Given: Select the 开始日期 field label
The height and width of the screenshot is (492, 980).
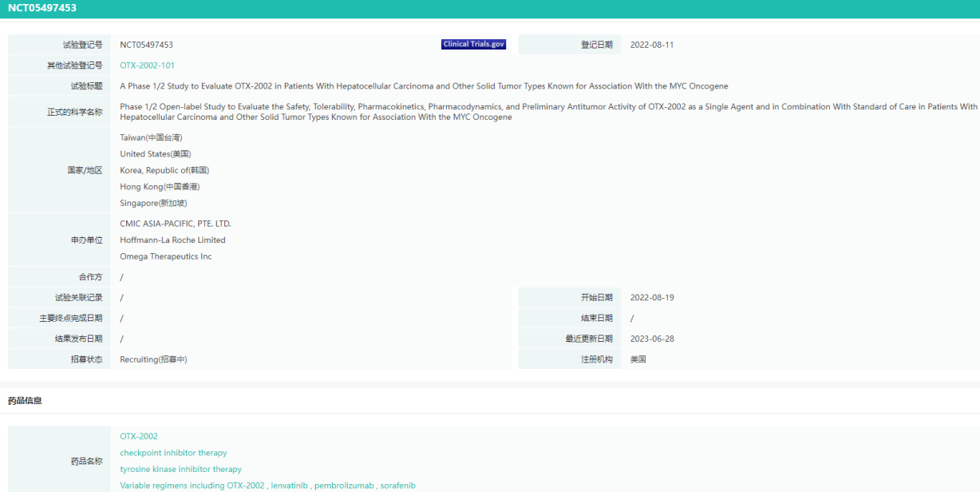Looking at the screenshot, I should click(x=597, y=298).
